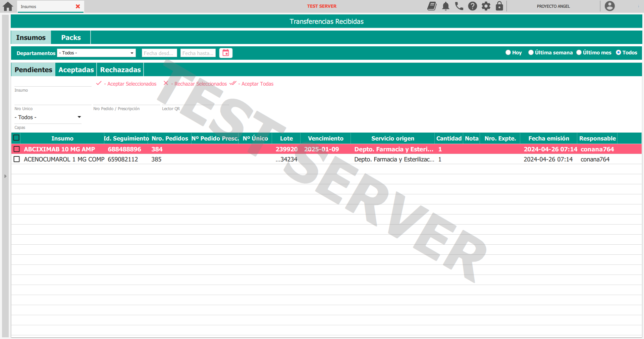Select the Última semana radio button
This screenshot has height=339, width=644.
tap(531, 52)
